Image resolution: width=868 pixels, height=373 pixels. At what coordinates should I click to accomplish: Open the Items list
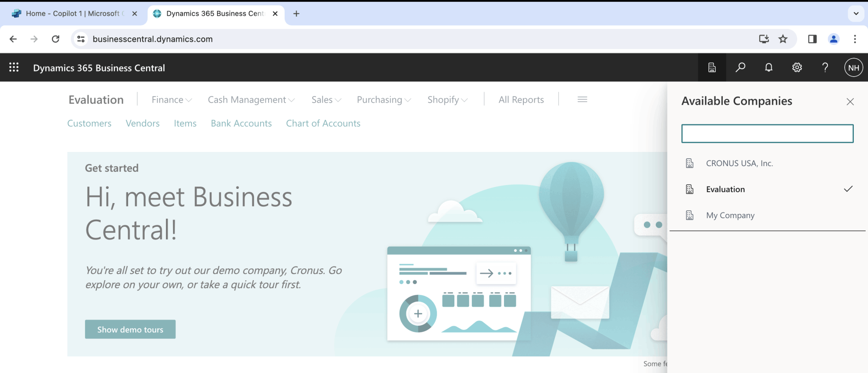click(x=185, y=123)
